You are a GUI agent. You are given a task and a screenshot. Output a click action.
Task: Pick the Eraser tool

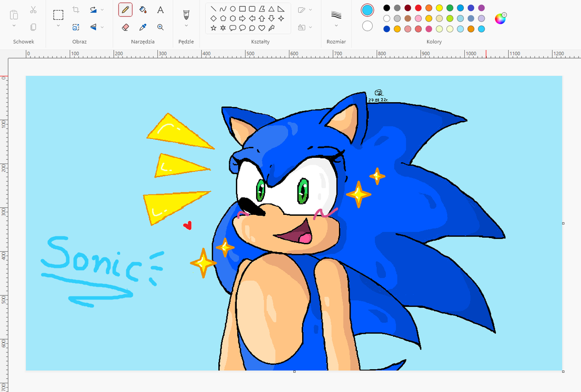pyautogui.click(x=125, y=27)
